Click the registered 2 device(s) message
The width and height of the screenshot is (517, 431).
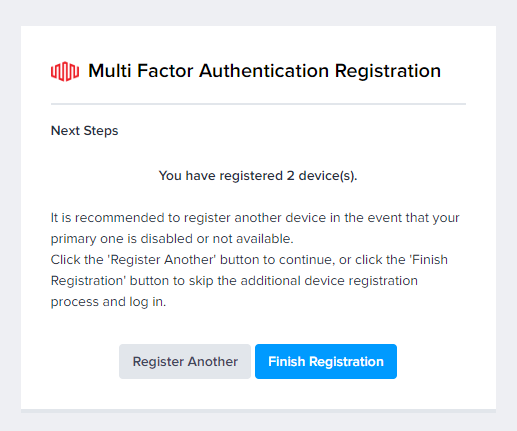(258, 176)
